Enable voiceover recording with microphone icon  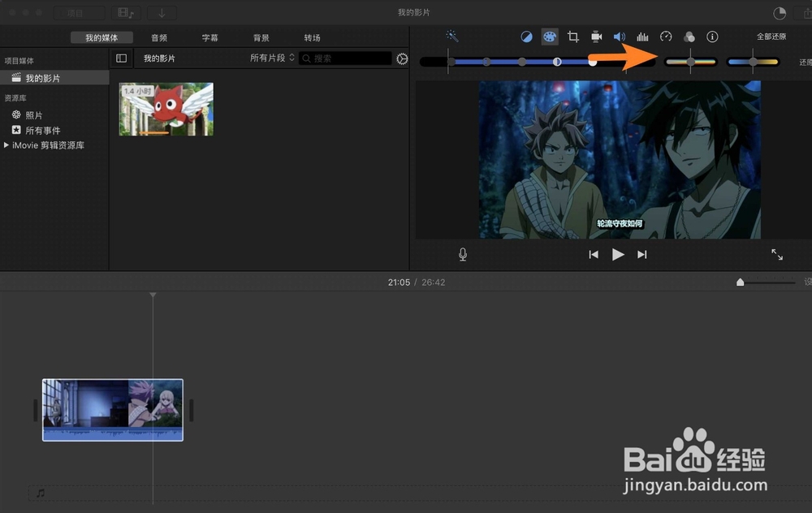(462, 254)
